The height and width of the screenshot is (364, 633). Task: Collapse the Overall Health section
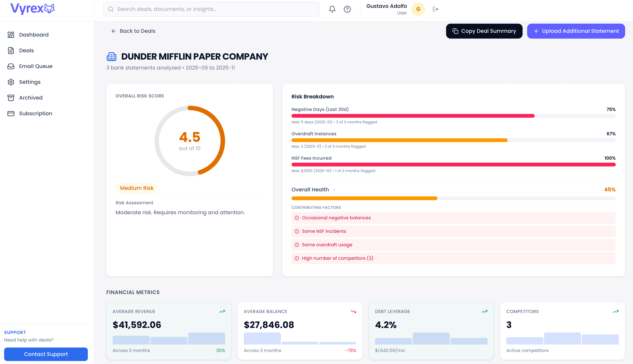point(334,190)
